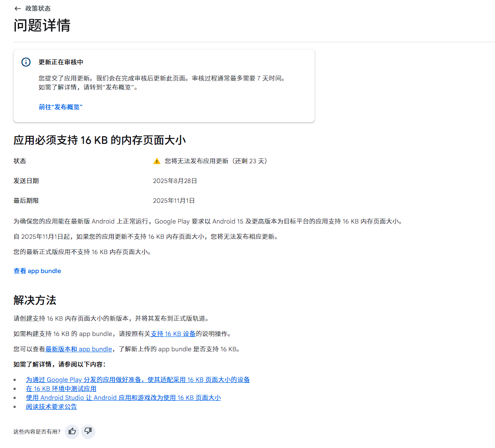
Task: Click the 问题详情 page heading
Action: [42, 25]
